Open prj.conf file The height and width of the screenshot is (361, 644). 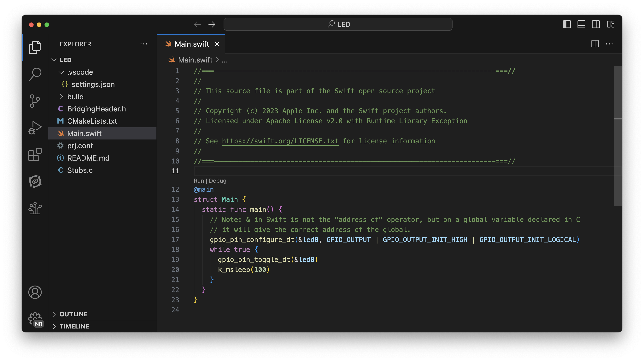pos(102,146)
